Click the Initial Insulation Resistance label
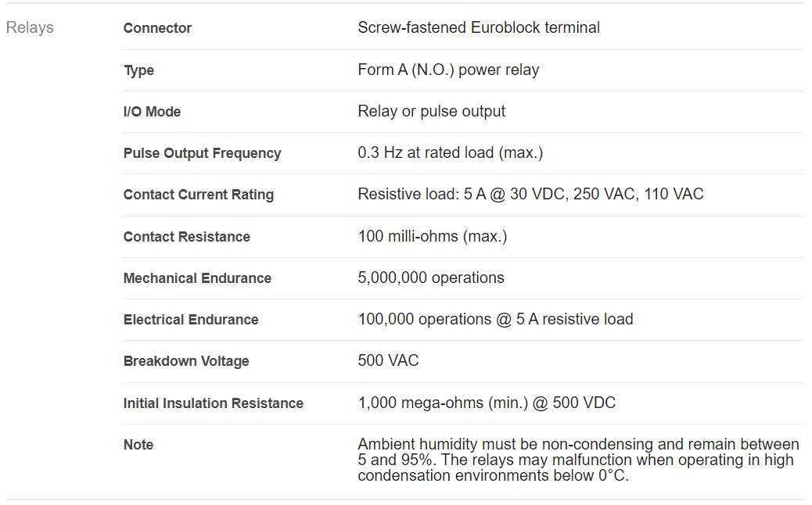Screen dimensions: 812x505 tap(213, 403)
